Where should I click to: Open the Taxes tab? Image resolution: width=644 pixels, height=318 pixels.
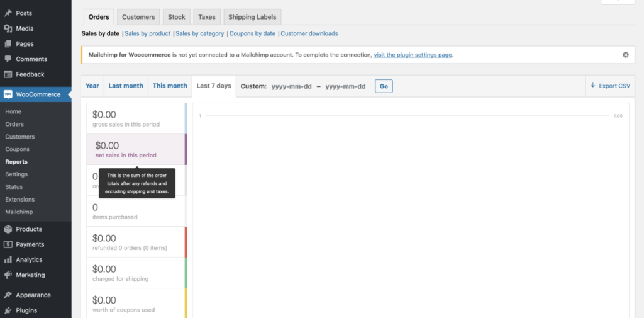(x=207, y=17)
